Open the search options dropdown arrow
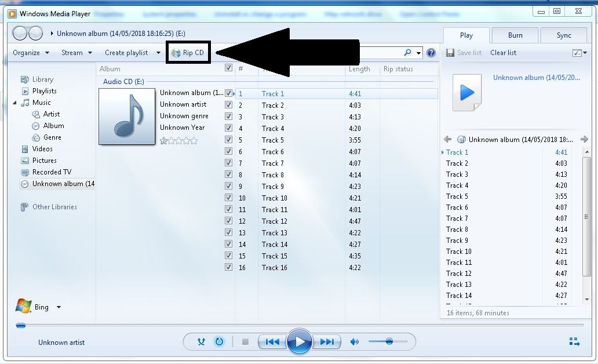 tap(419, 53)
